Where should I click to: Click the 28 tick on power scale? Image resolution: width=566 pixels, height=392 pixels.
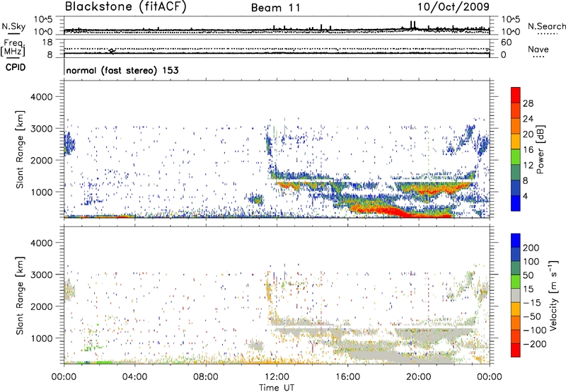(x=528, y=103)
